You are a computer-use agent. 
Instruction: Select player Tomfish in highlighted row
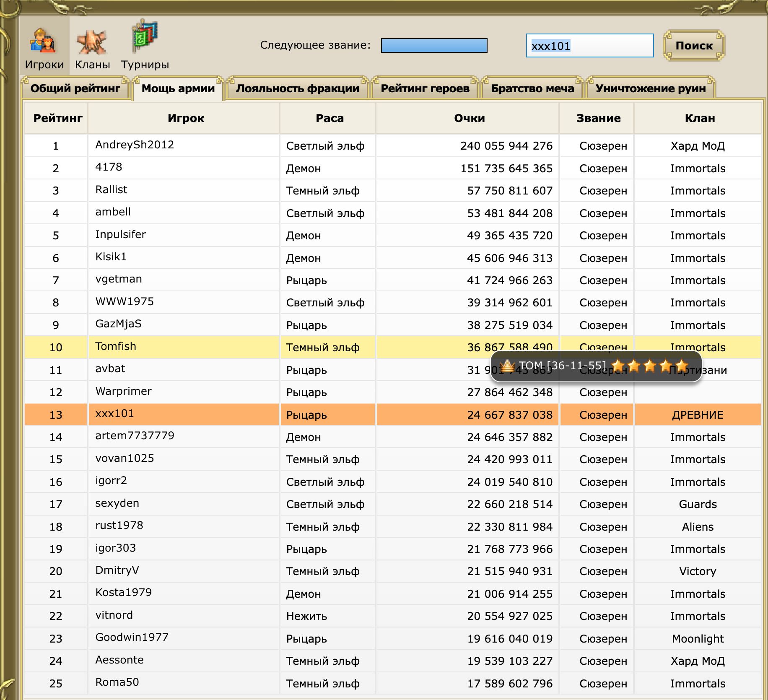pyautogui.click(x=116, y=346)
